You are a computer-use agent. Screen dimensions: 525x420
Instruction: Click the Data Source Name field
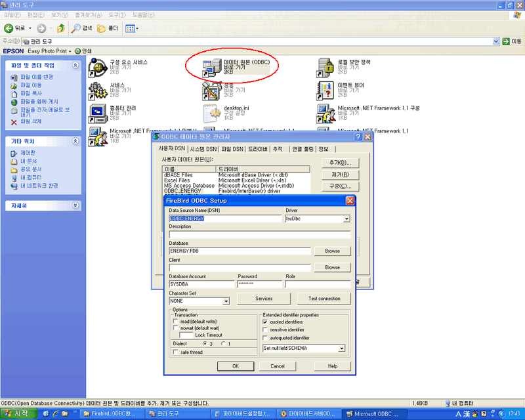pyautogui.click(x=225, y=219)
